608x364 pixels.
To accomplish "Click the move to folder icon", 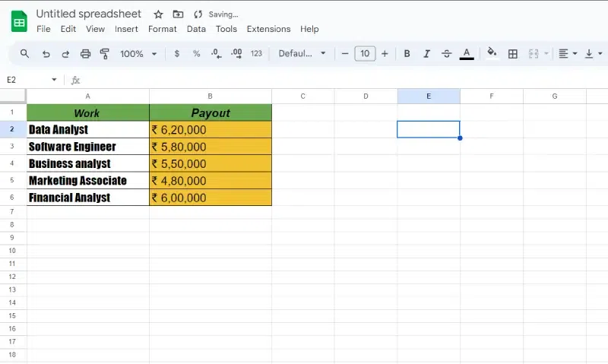I will pos(178,14).
